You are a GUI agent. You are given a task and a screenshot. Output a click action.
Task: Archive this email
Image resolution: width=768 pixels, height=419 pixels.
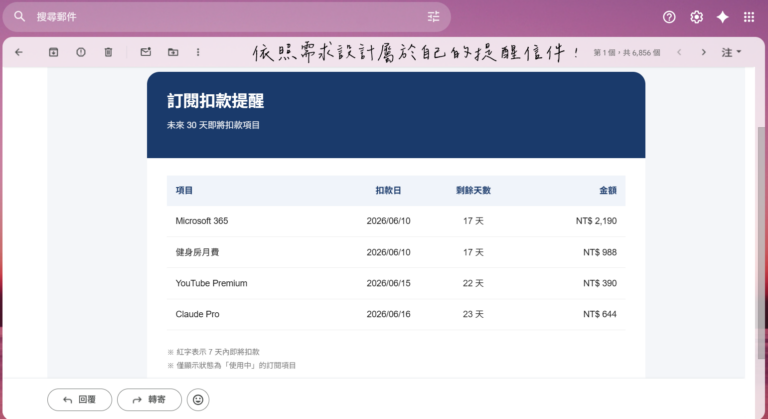click(x=53, y=52)
